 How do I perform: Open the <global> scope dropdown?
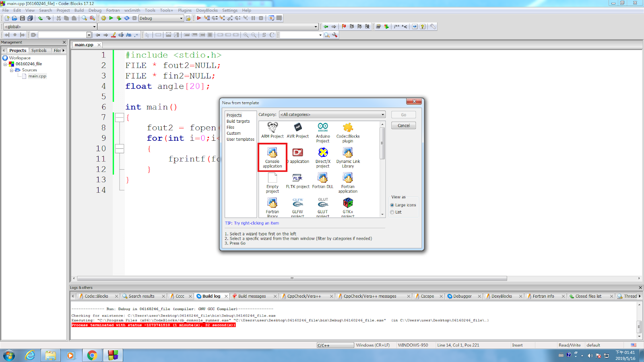(x=50, y=27)
